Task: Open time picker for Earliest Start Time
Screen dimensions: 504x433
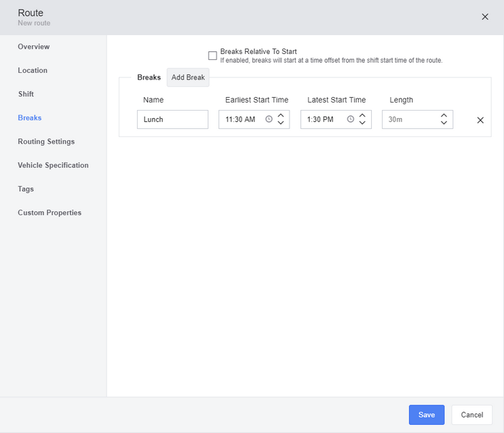Action: tap(269, 119)
